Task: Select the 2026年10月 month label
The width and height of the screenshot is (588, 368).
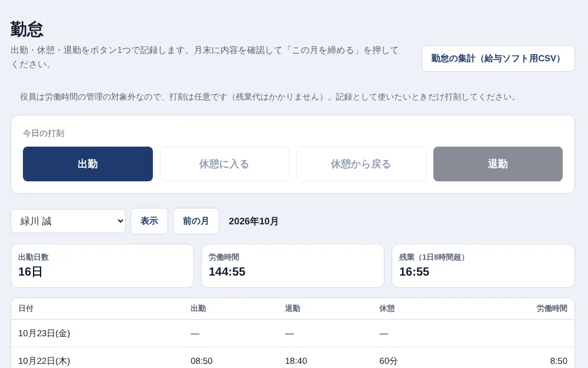Action: click(253, 221)
